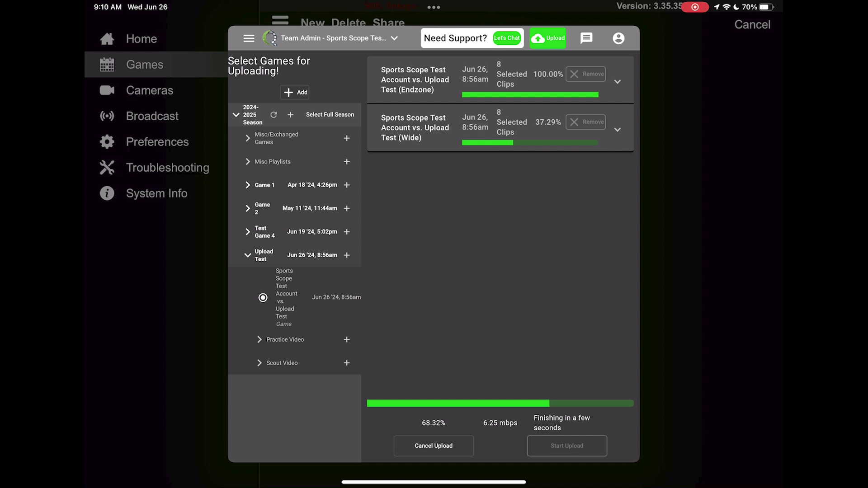868x488 pixels.
Task: Click the chat message icon in header
Action: click(x=586, y=38)
